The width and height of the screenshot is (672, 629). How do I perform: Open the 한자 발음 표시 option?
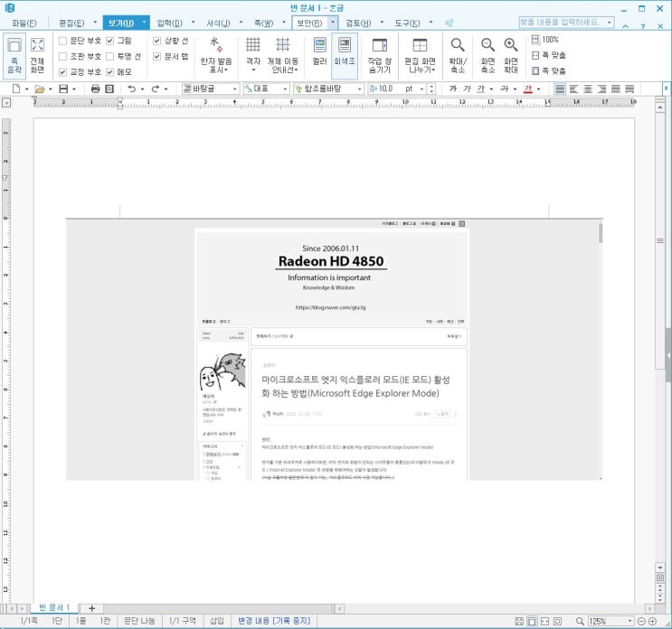pyautogui.click(x=216, y=56)
